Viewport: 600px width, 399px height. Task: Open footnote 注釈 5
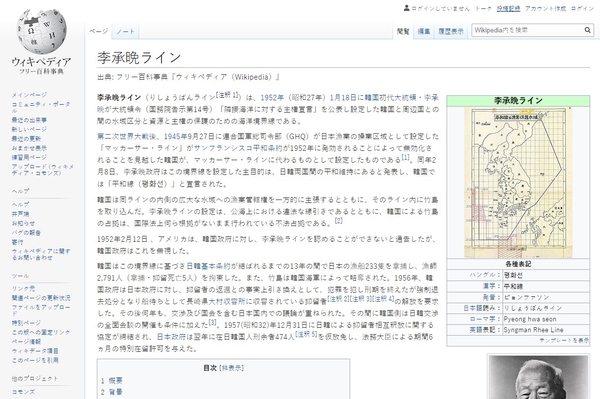[x=306, y=334]
